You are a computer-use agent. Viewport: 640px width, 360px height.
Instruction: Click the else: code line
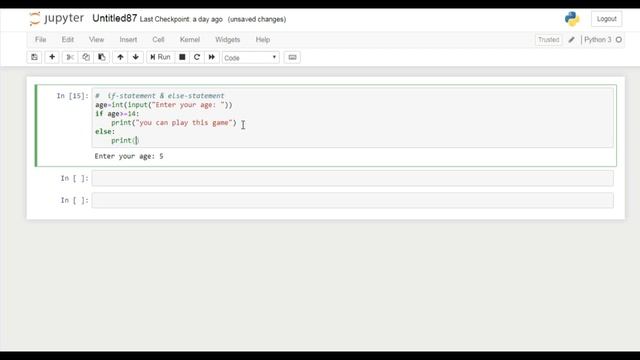(105, 131)
